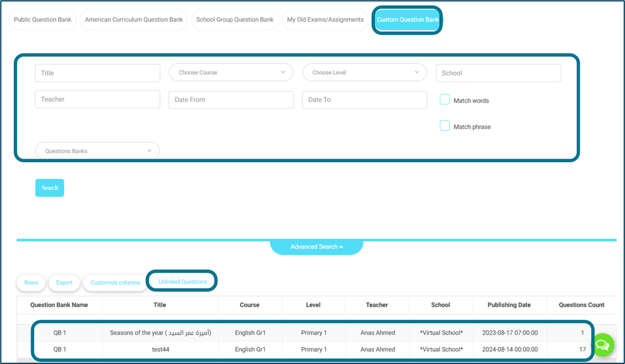Select the Custom Question Bank tab
The width and height of the screenshot is (625, 364).
407,20
